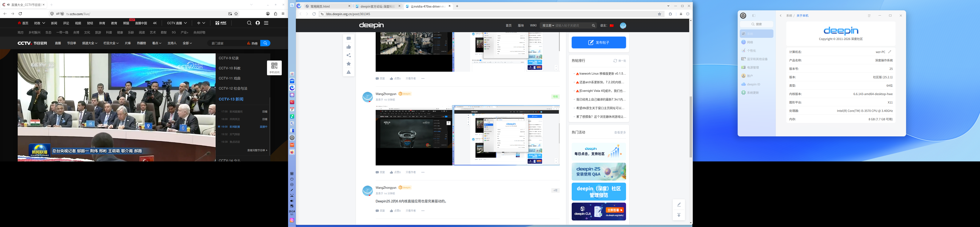Click the report warning triangle icon
The height and width of the screenshot is (227, 980).
pos(348,72)
